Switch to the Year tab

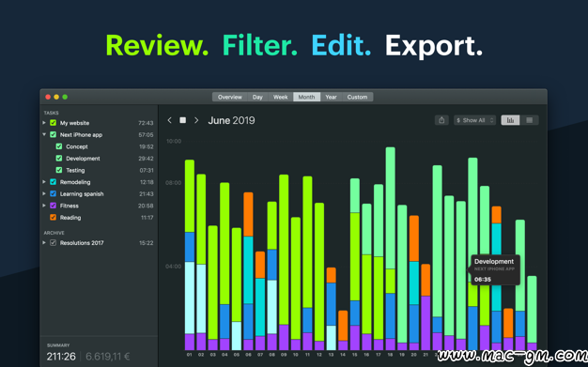331,97
